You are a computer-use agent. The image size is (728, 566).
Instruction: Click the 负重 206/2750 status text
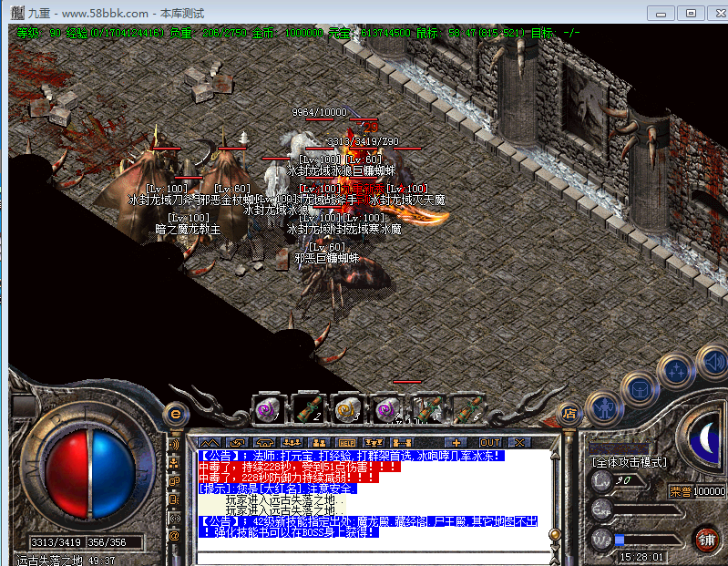(208, 33)
